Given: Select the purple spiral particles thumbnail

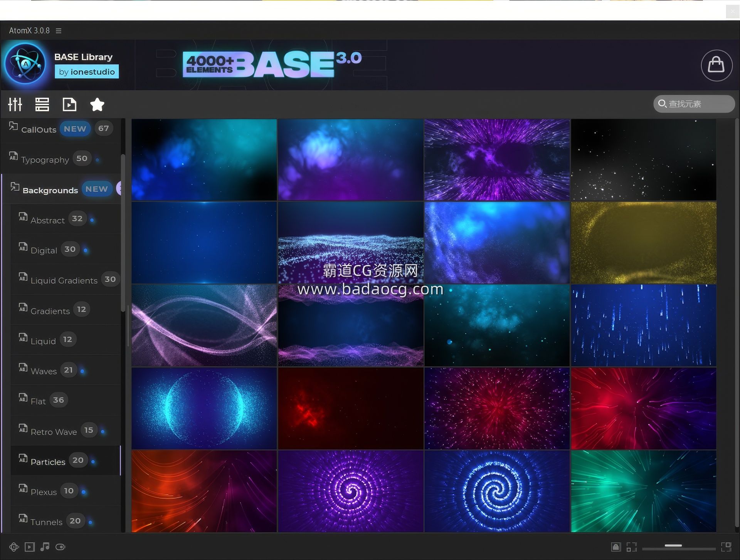Looking at the screenshot, I should [351, 491].
